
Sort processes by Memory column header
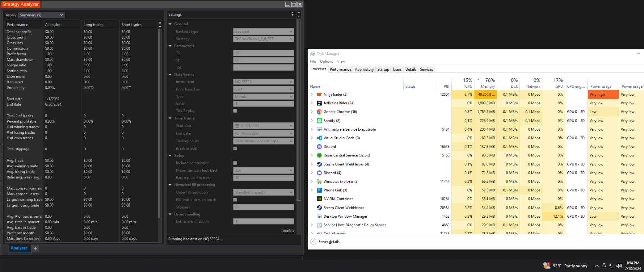[488, 86]
